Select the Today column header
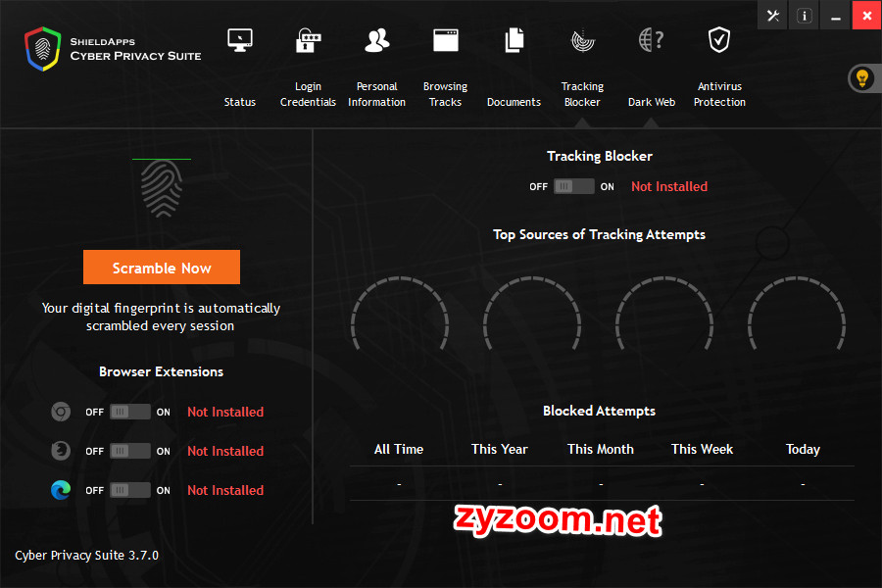The width and height of the screenshot is (882, 588). click(803, 449)
